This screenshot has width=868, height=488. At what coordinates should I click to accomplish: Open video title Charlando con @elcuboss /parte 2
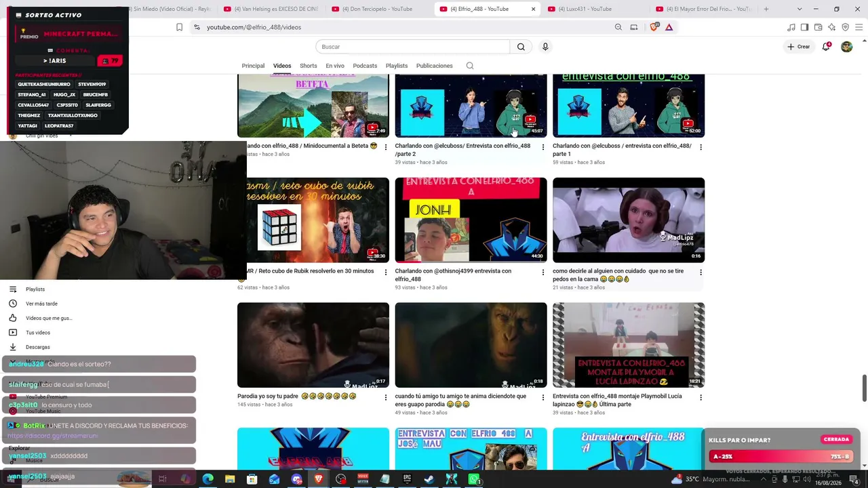[463, 150]
